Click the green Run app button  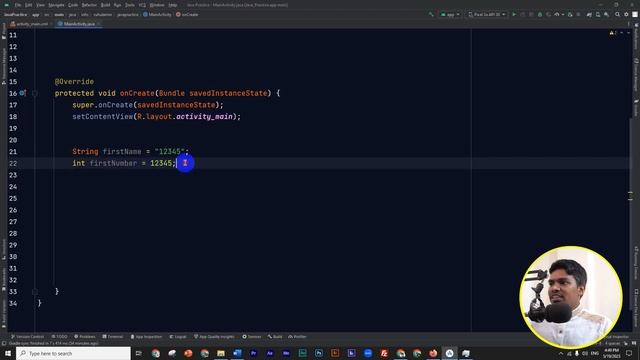(514, 14)
